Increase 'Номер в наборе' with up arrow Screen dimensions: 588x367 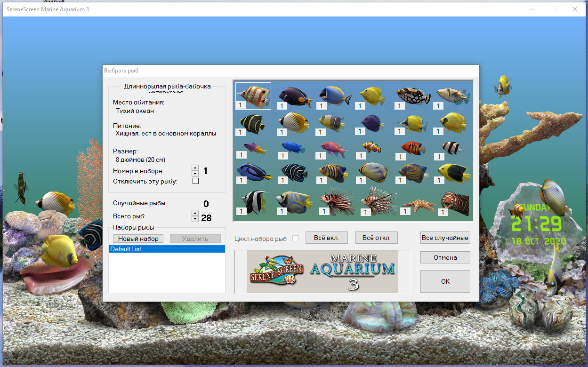coord(195,168)
